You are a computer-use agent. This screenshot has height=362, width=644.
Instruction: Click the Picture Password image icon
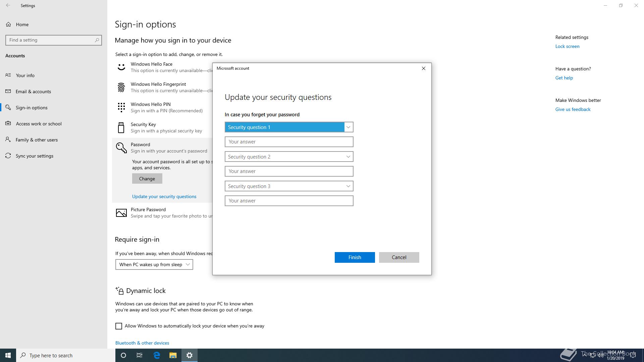[x=121, y=213]
